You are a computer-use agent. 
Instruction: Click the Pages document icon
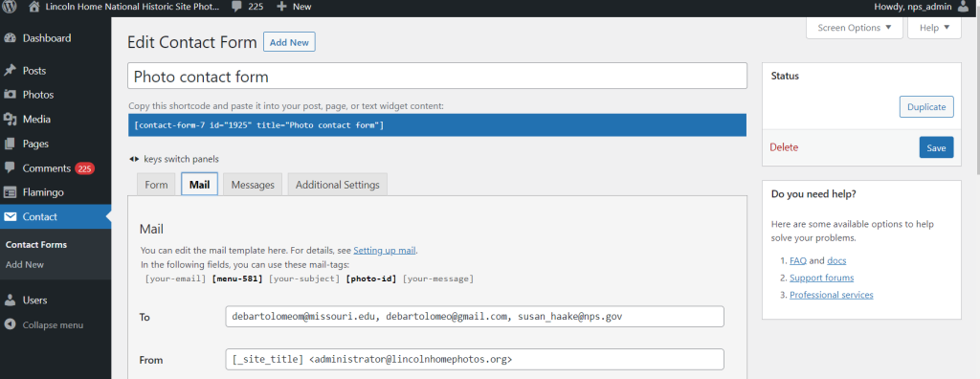(x=10, y=144)
